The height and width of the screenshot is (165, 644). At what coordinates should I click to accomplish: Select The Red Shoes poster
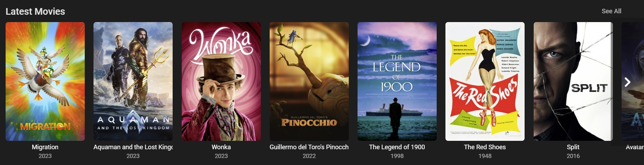485,81
